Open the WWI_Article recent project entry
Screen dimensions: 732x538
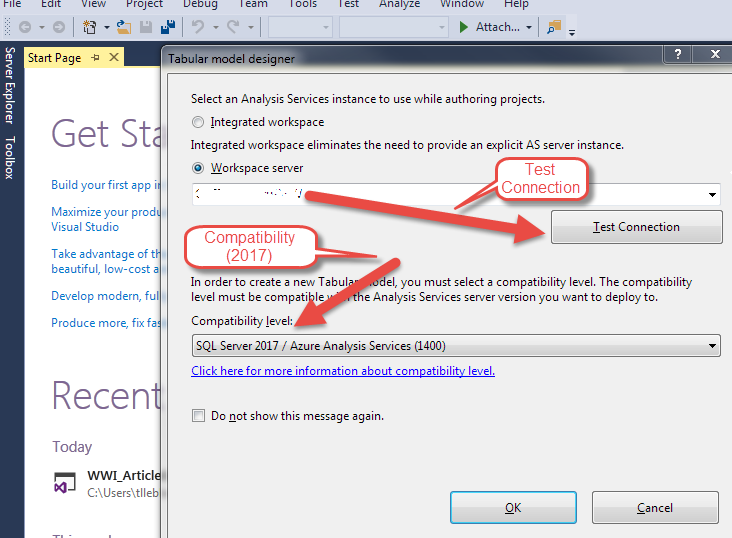coord(107,483)
